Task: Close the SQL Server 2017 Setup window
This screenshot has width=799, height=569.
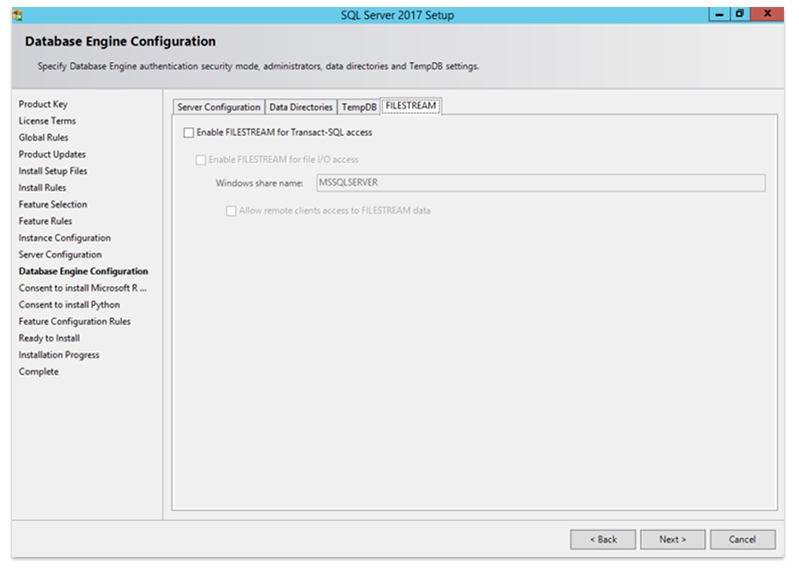Action: 767,14
